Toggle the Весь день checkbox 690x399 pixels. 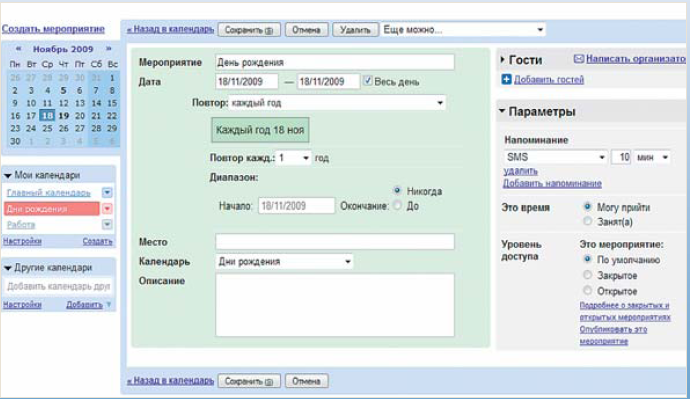[x=367, y=81]
